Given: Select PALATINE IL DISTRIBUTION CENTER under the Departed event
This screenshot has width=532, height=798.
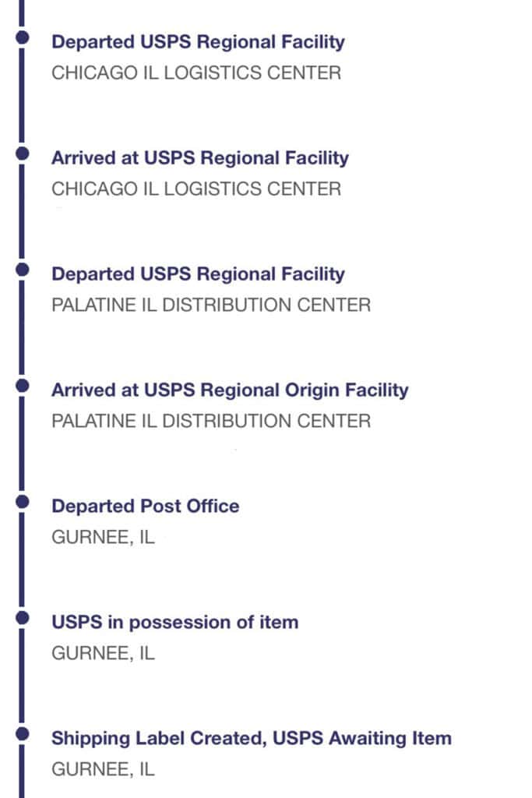Looking at the screenshot, I should [211, 305].
